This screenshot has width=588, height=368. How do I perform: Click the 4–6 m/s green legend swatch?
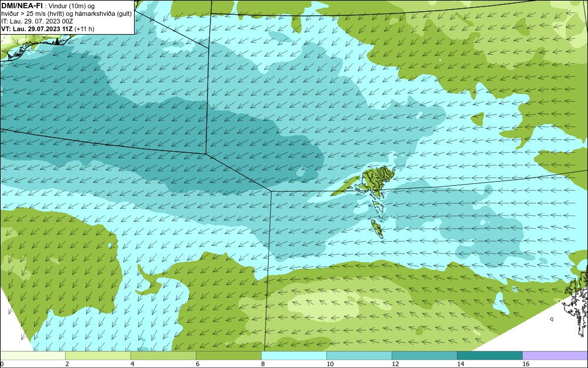[x=163, y=356]
